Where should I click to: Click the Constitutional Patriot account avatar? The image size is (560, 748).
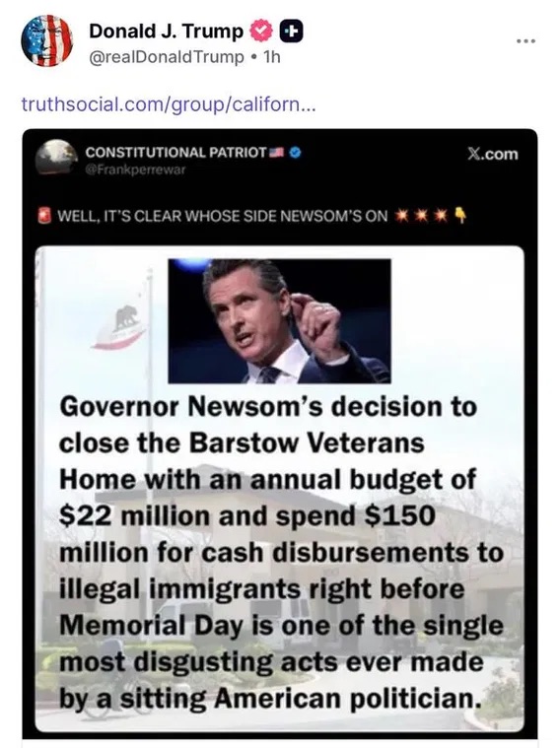click(57, 157)
